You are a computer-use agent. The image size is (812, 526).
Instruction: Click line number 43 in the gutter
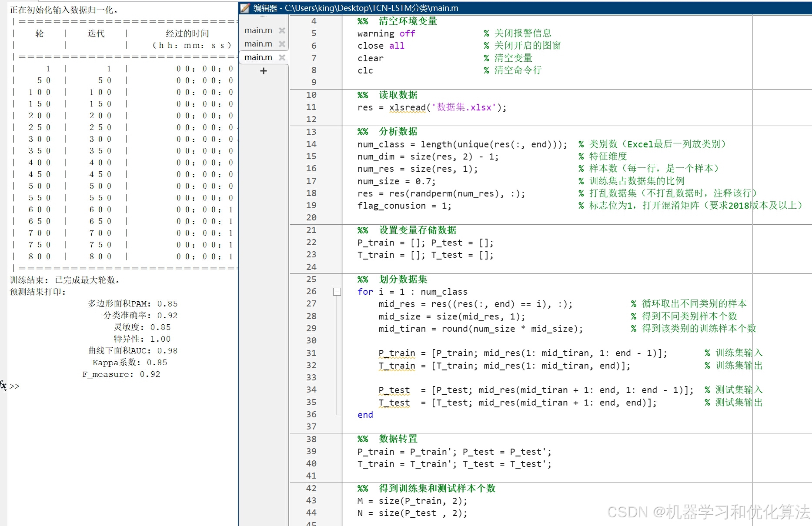311,500
